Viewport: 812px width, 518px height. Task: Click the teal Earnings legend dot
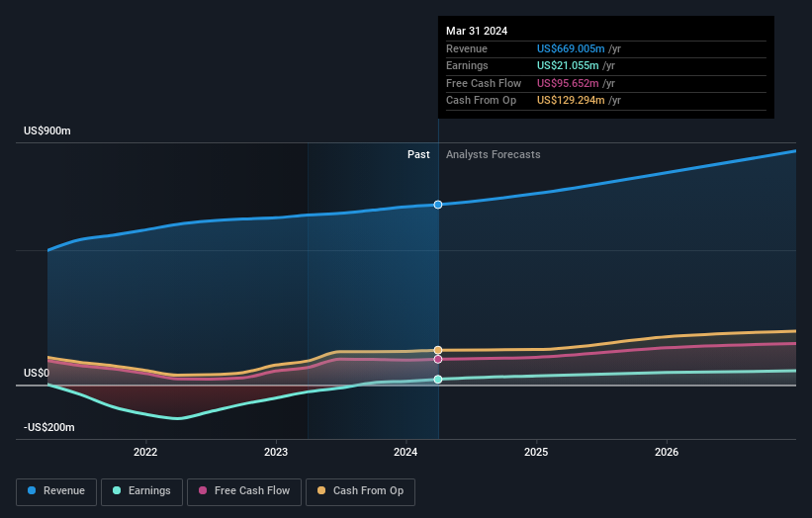[x=117, y=490]
